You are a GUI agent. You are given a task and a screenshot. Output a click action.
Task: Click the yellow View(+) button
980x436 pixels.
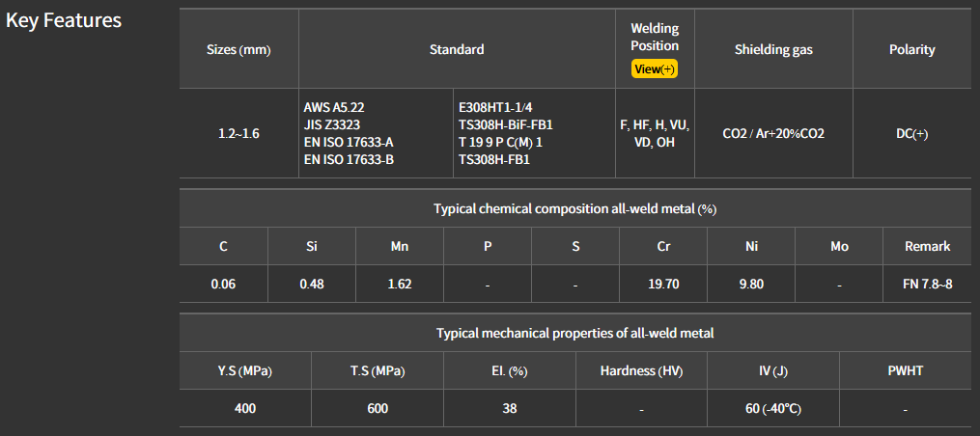655,69
